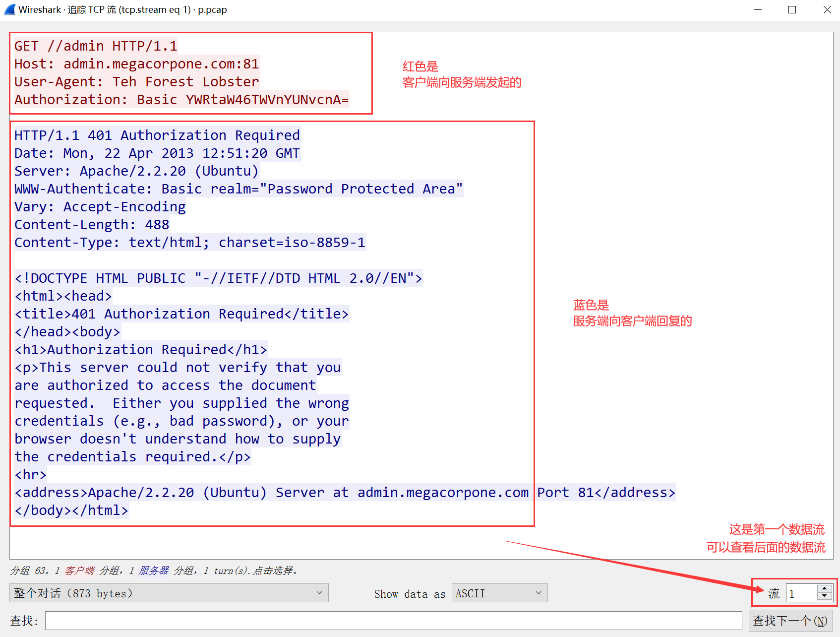
Task: Click the Authorization: Basic header line
Action: [181, 100]
